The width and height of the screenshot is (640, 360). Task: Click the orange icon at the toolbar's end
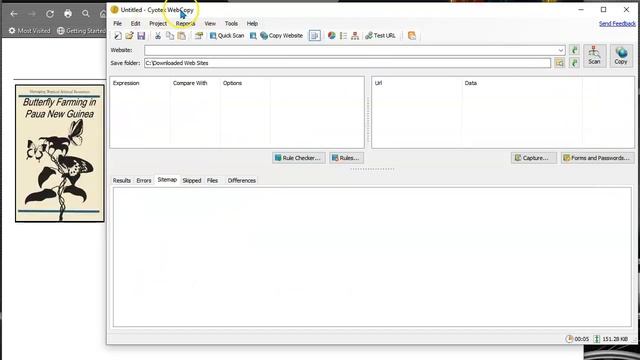click(x=412, y=36)
